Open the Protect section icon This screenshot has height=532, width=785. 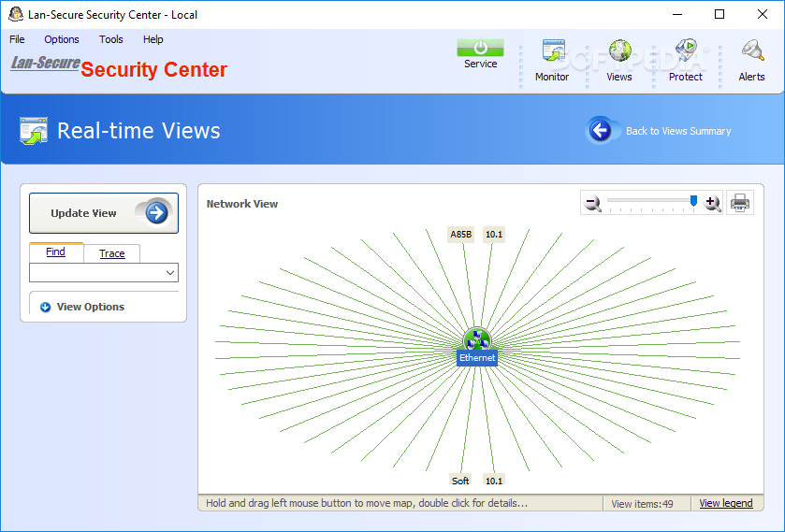coord(686,50)
